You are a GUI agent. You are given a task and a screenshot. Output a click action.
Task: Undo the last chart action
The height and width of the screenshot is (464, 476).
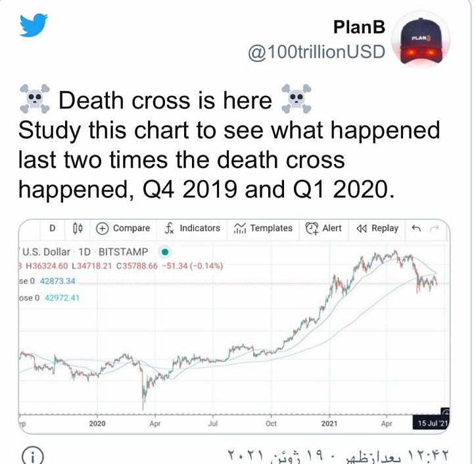[x=416, y=228]
